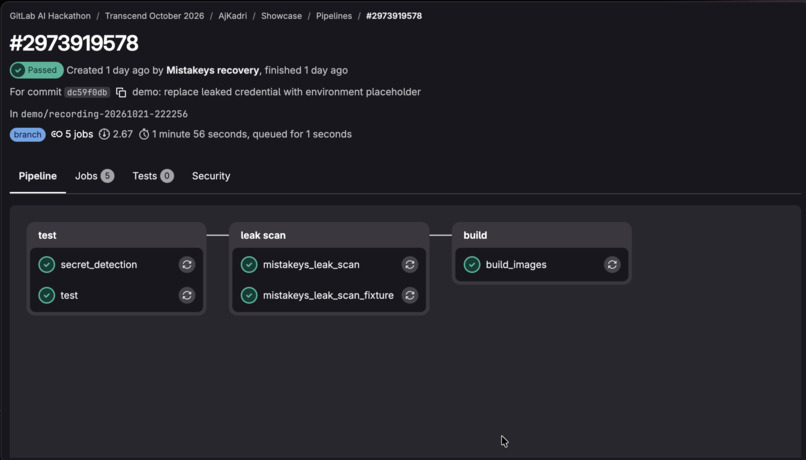806x460 pixels.
Task: Click the 5 jobs text
Action: click(x=79, y=134)
